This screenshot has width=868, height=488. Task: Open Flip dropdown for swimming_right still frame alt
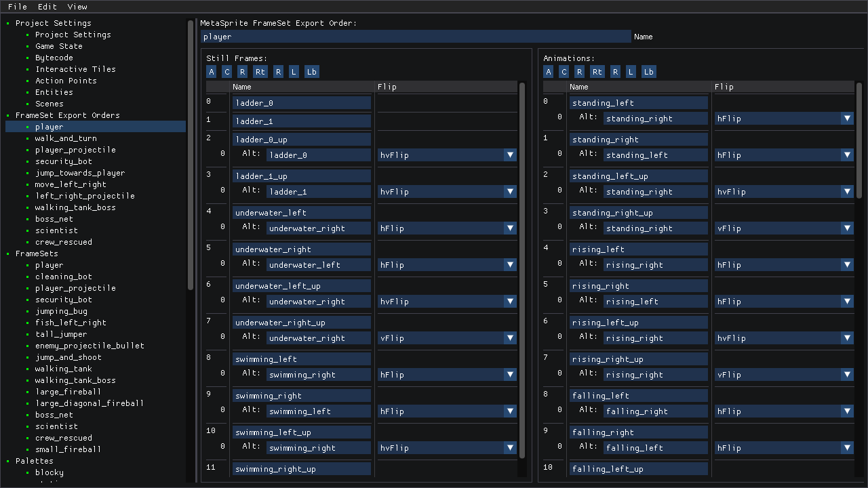click(x=447, y=411)
